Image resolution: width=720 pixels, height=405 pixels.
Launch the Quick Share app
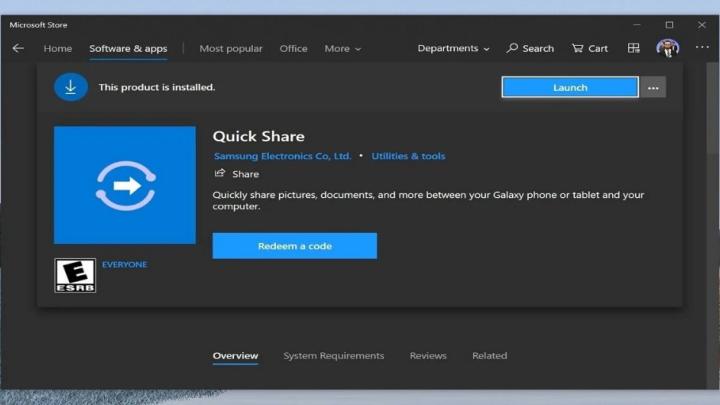click(x=570, y=87)
